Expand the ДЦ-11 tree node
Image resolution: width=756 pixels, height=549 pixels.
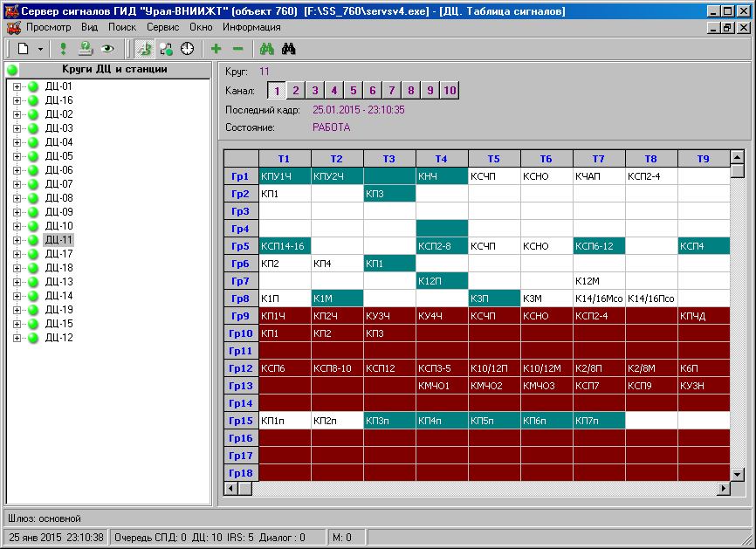[x=17, y=240]
